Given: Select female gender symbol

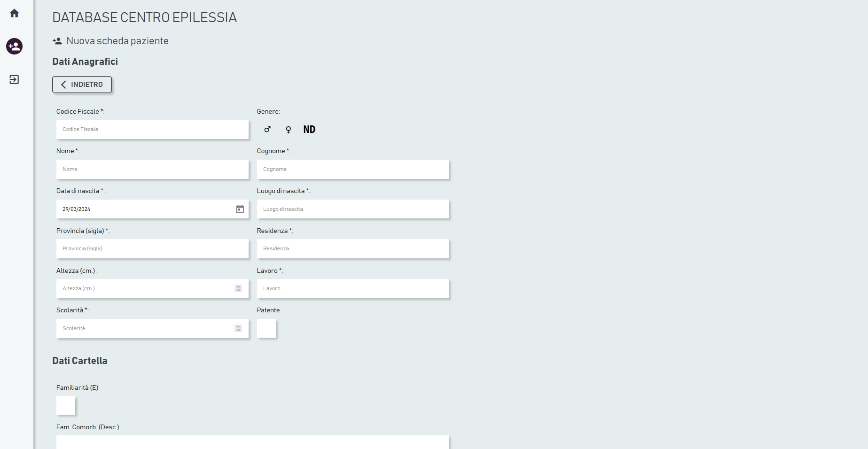Looking at the screenshot, I should tap(289, 130).
